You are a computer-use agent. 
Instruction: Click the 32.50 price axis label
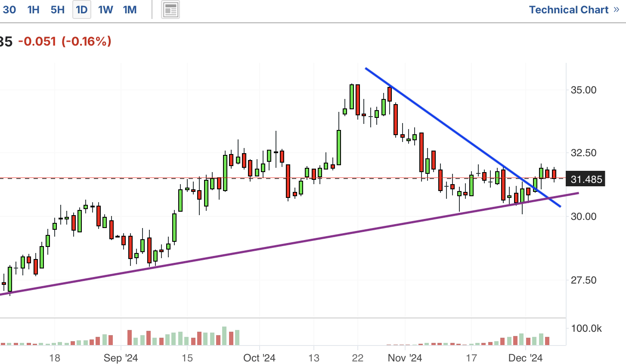point(583,153)
